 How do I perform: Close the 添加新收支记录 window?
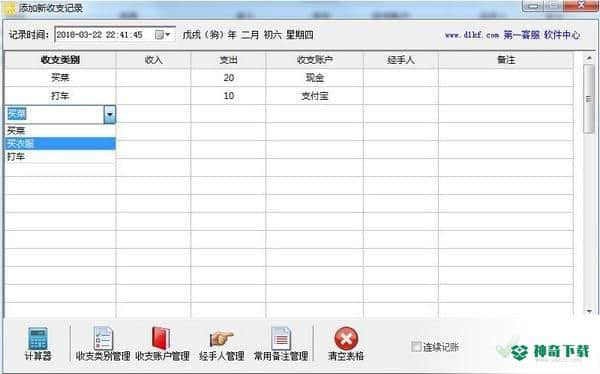coord(580,5)
